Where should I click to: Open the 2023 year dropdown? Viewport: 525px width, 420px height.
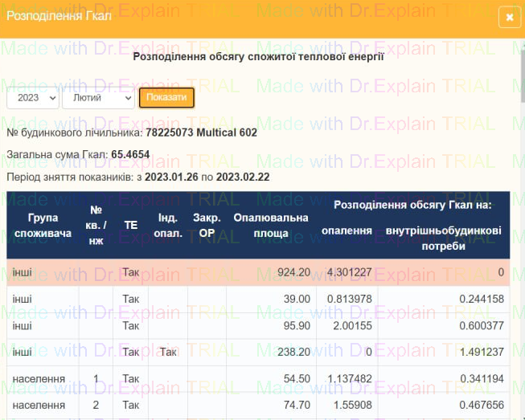(x=33, y=97)
